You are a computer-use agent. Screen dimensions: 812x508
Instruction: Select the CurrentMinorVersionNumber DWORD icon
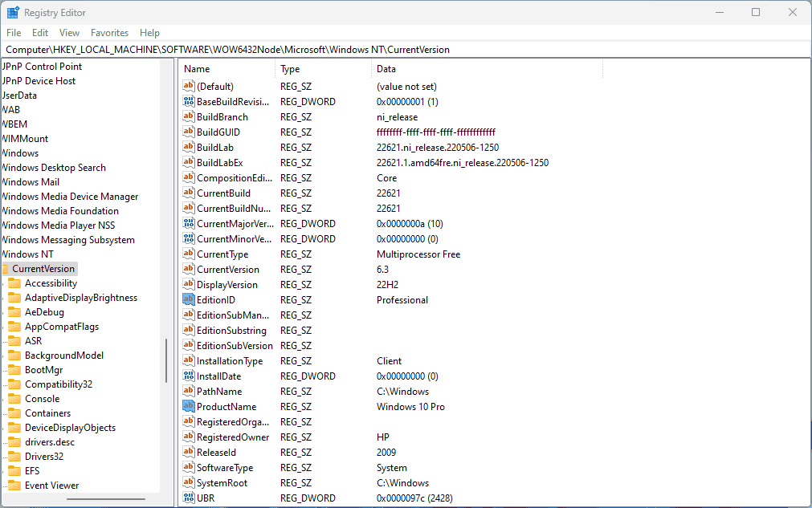(x=189, y=238)
